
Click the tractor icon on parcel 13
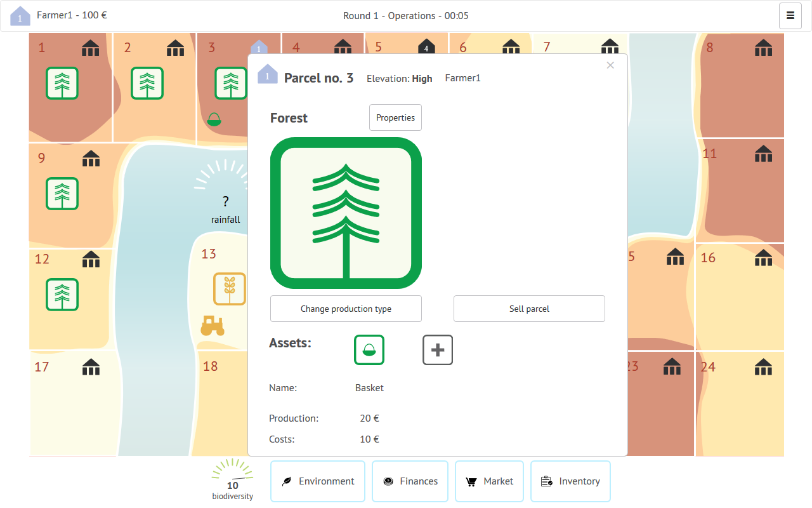coord(213,326)
